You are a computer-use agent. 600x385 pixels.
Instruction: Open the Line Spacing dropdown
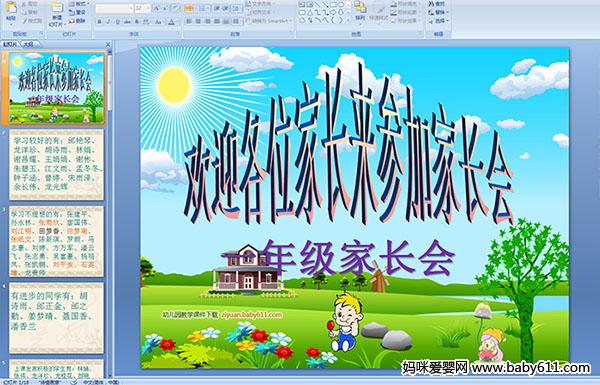[236, 8]
